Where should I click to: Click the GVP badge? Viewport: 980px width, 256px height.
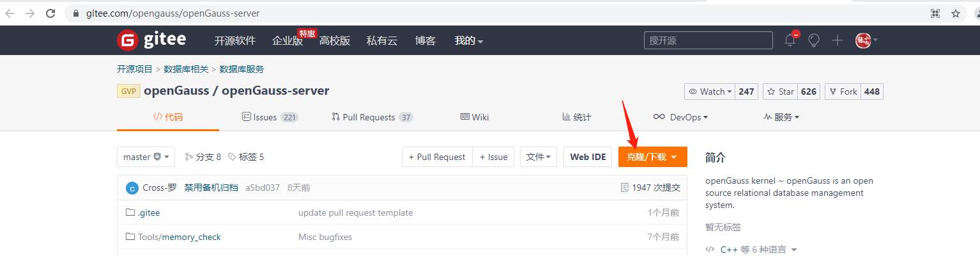pos(128,91)
